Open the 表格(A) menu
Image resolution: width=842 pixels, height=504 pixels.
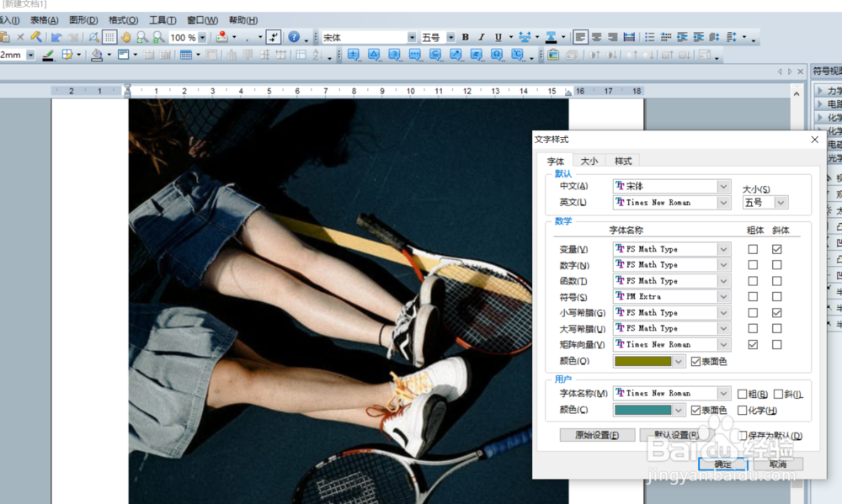44,20
